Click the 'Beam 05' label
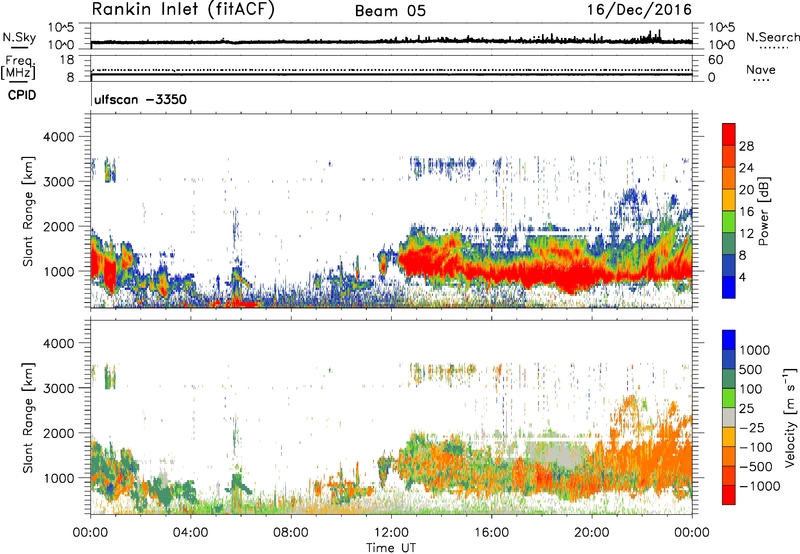Viewport: 800px width, 554px height. [390, 11]
